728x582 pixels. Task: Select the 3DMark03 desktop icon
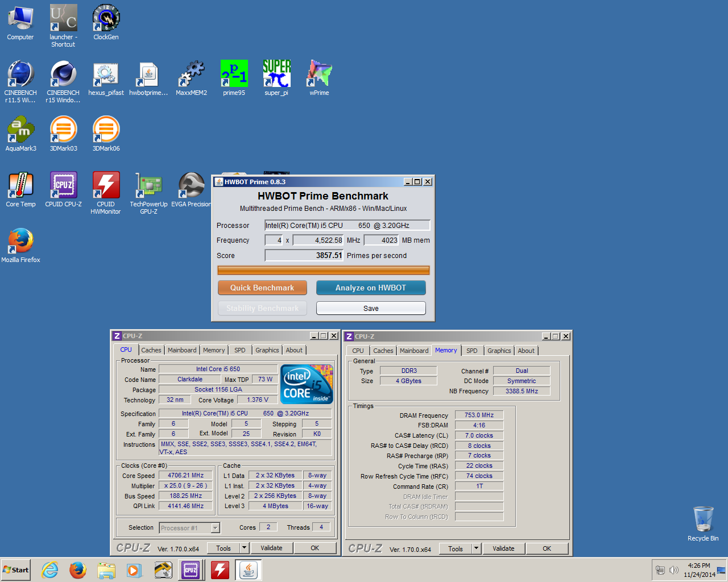coord(63,134)
